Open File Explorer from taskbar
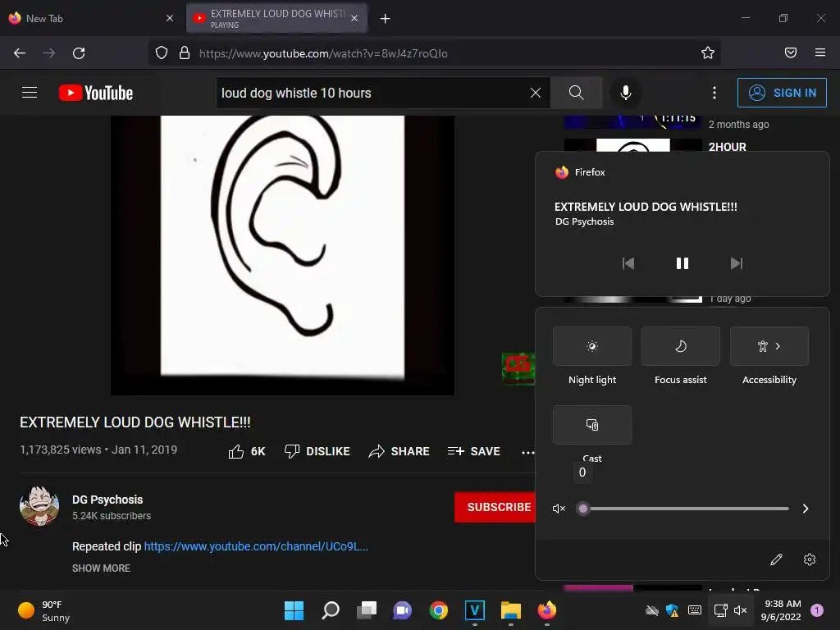 (511, 610)
